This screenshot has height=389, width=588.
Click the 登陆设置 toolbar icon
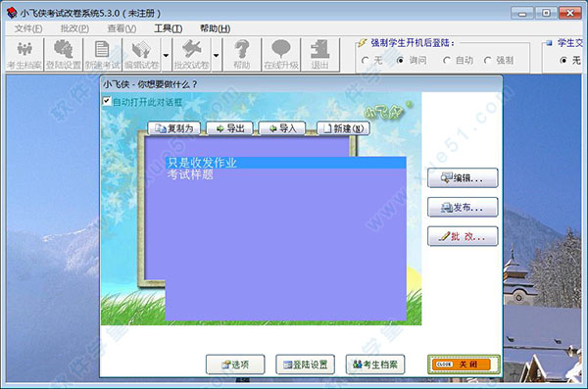point(64,55)
